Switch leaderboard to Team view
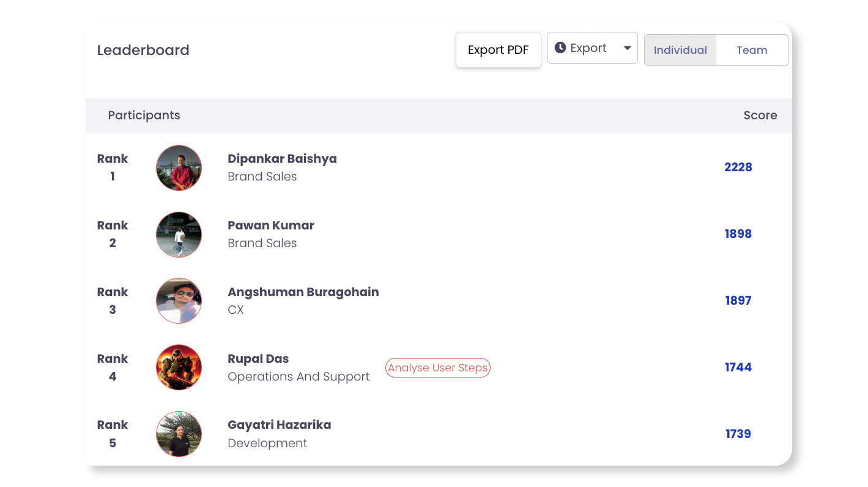 pos(752,50)
